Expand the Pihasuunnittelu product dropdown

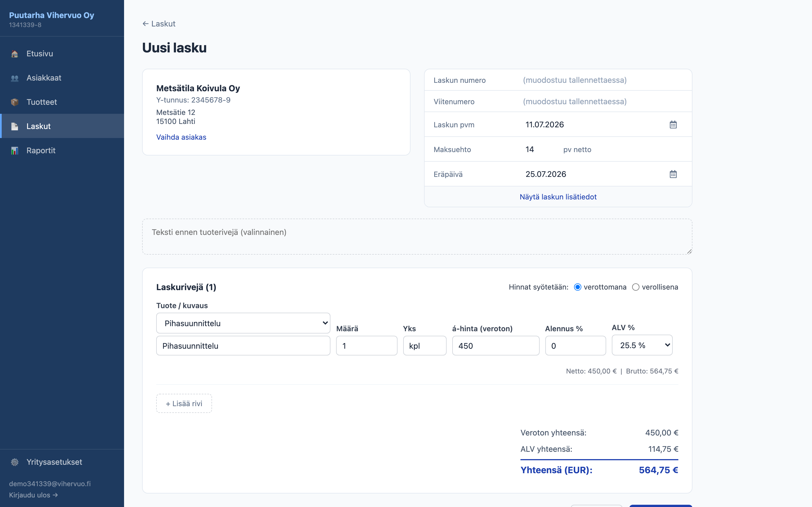(x=243, y=323)
